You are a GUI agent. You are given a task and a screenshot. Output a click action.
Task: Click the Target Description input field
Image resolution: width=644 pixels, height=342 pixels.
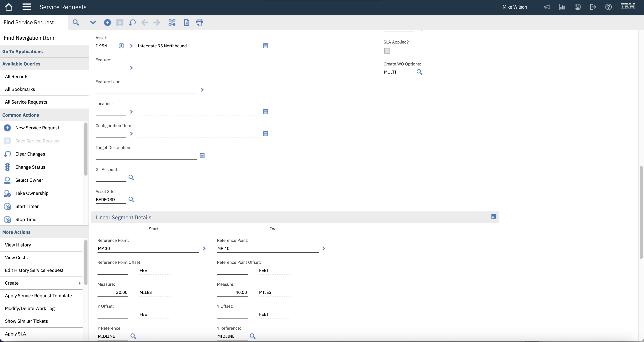(x=146, y=156)
